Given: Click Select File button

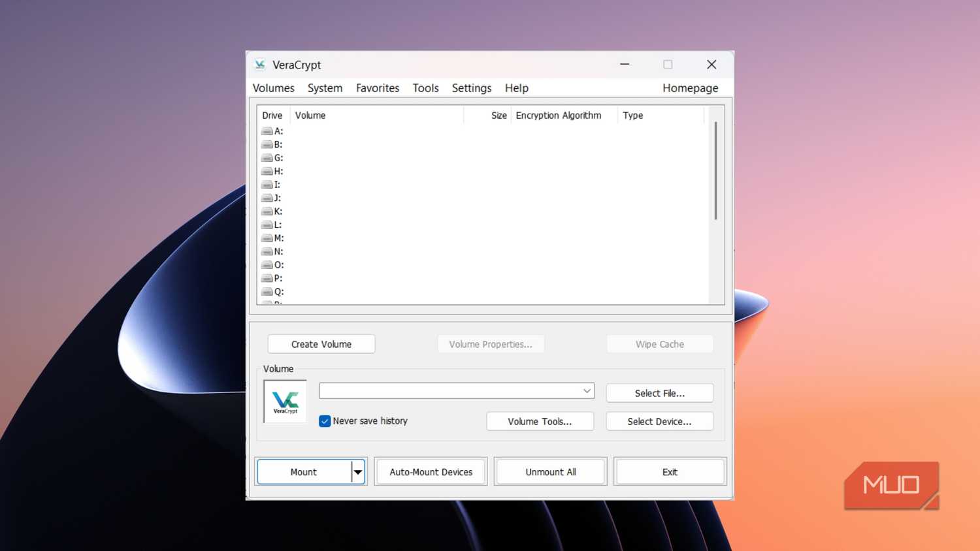Looking at the screenshot, I should pos(660,393).
